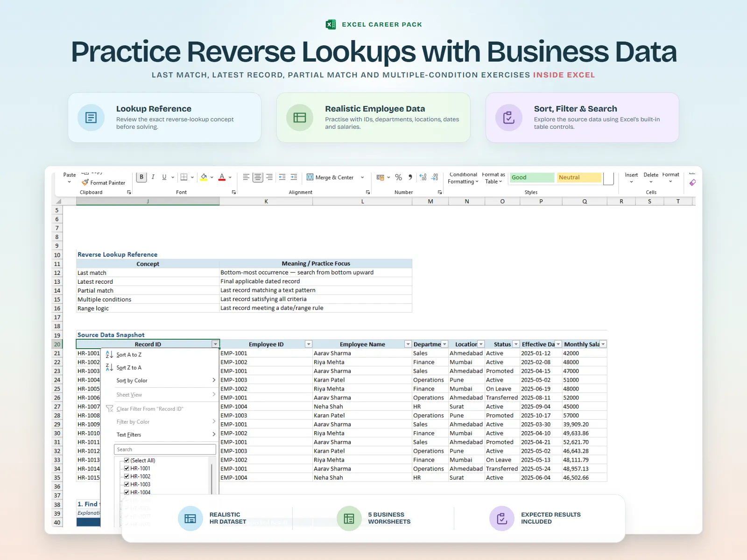This screenshot has height=560, width=747.
Task: Open the Sort by Color submenu
Action: [160, 381]
